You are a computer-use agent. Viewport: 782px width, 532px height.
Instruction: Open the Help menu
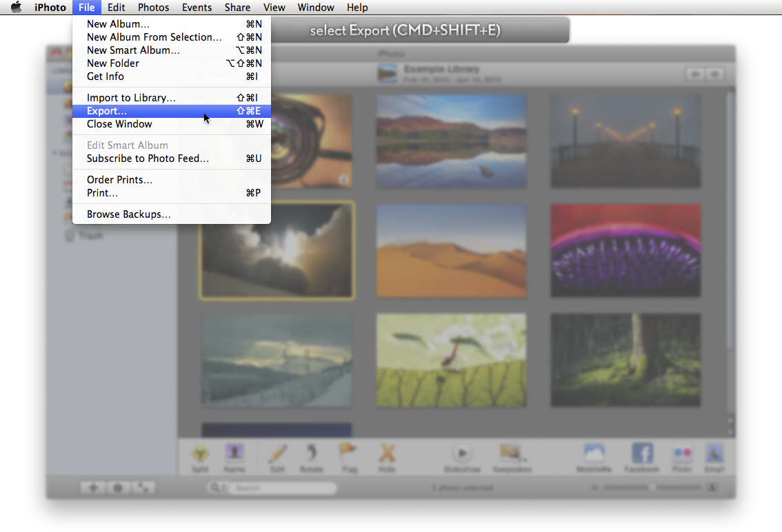click(x=357, y=8)
